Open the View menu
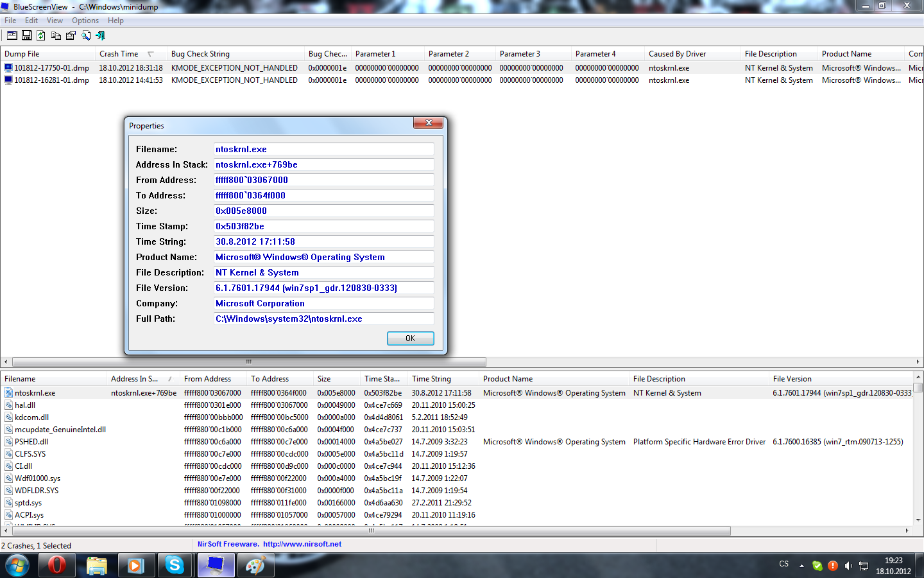 55,21
